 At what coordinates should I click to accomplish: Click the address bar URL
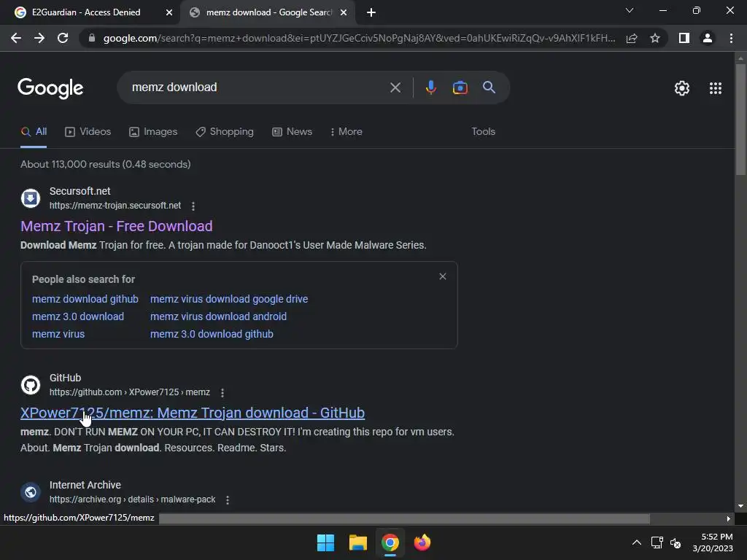(x=359, y=38)
